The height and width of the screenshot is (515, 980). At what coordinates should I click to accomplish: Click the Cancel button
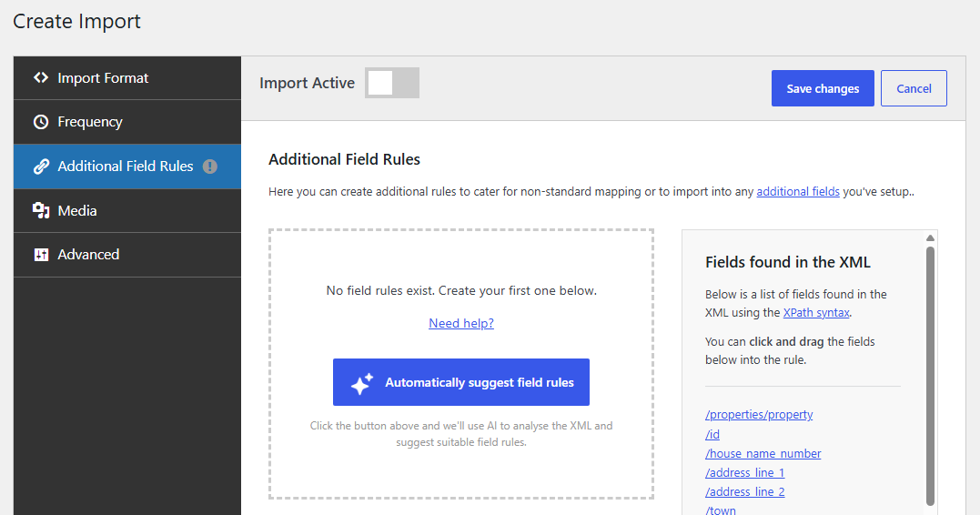tap(914, 88)
